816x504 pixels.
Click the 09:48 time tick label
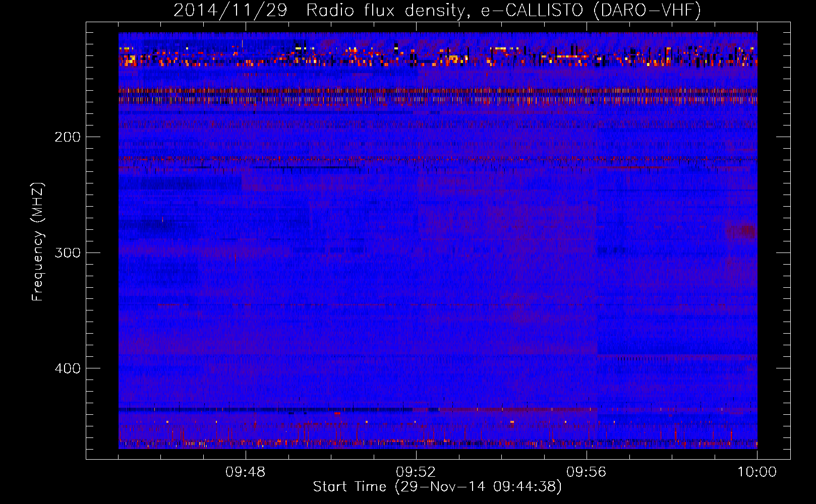pos(246,472)
